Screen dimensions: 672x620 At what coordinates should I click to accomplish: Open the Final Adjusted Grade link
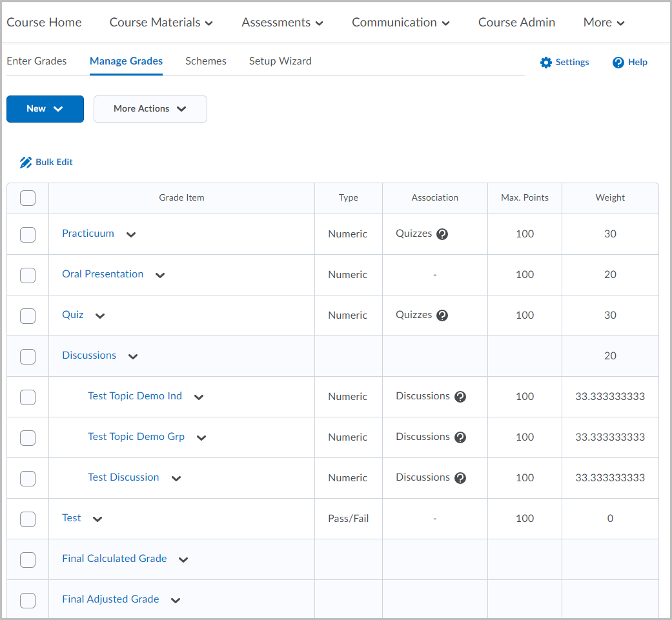point(110,599)
